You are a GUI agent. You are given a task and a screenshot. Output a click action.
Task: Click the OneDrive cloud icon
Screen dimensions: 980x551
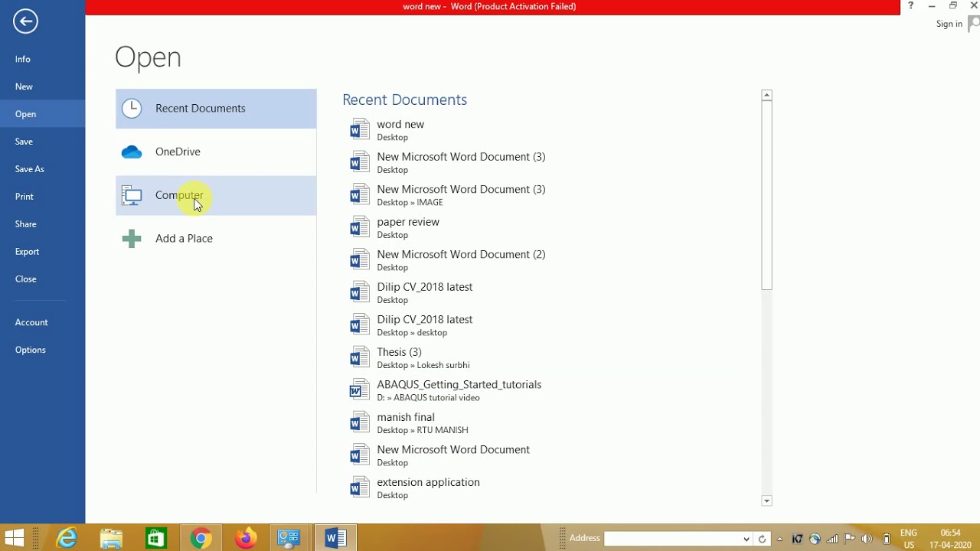pos(132,152)
